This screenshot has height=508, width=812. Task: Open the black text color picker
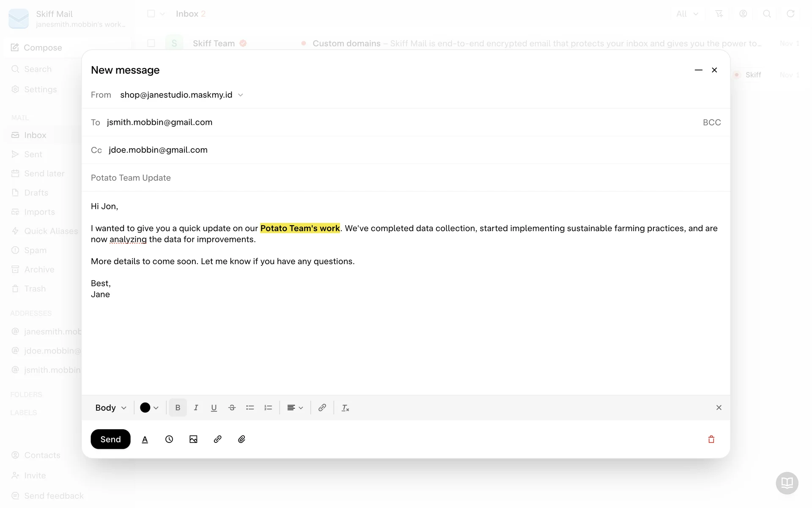tap(149, 408)
